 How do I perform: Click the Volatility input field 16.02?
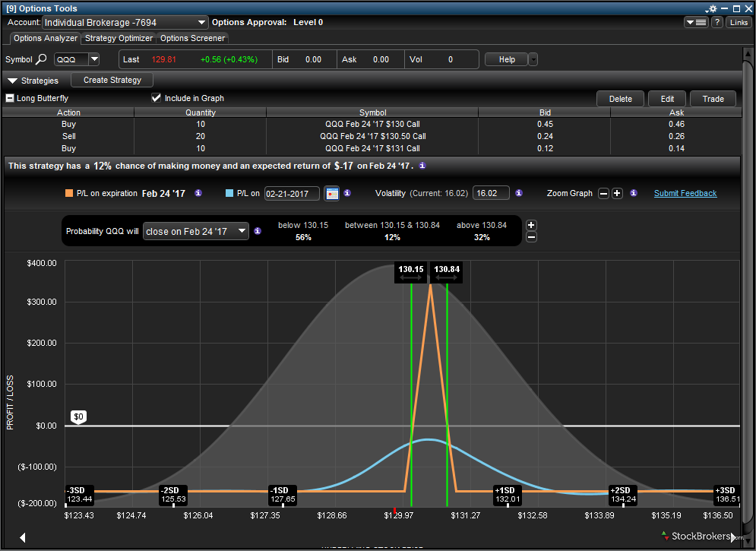pos(491,193)
